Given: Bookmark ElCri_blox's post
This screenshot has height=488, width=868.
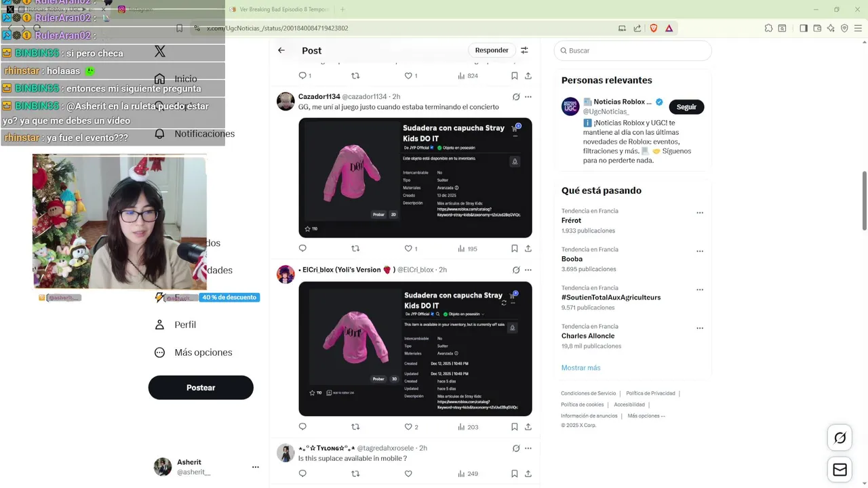Looking at the screenshot, I should pyautogui.click(x=515, y=427).
